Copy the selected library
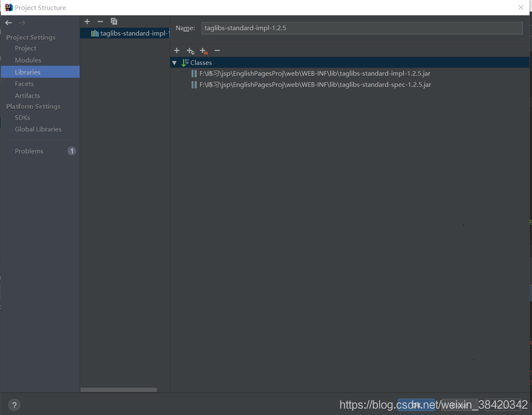 pos(114,21)
